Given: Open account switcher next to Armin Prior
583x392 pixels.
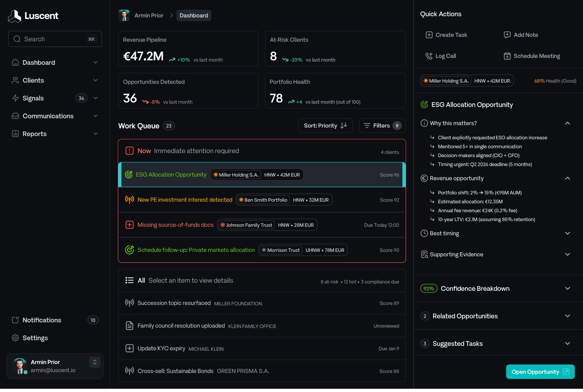Looking at the screenshot, I should tap(95, 362).
